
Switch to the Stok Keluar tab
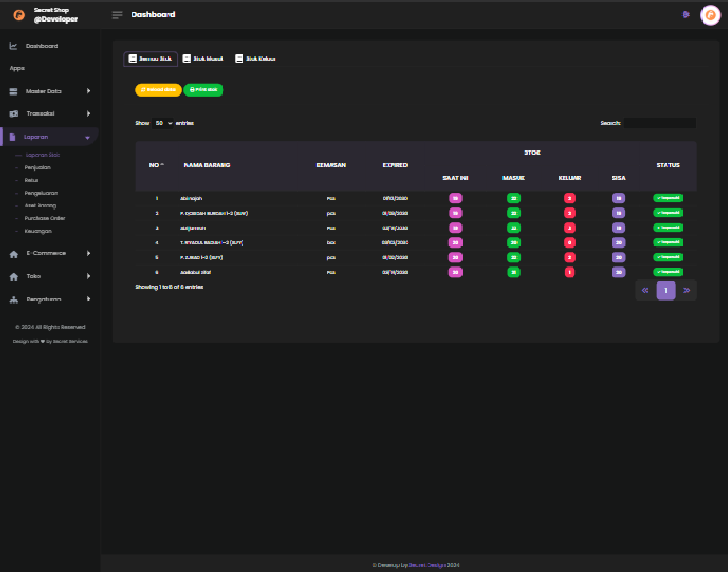point(256,59)
